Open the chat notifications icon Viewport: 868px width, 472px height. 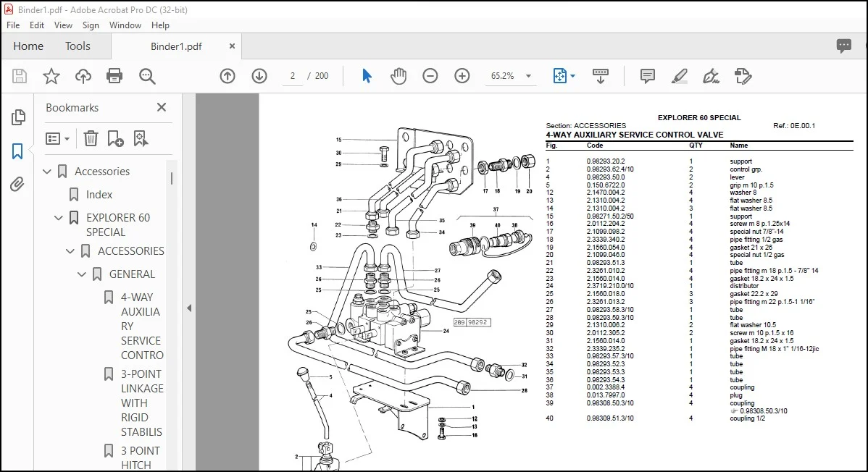pyautogui.click(x=843, y=46)
